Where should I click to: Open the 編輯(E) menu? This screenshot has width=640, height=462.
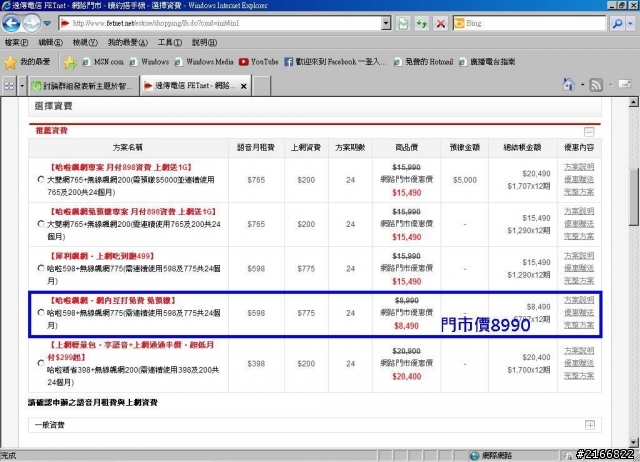click(x=50, y=42)
